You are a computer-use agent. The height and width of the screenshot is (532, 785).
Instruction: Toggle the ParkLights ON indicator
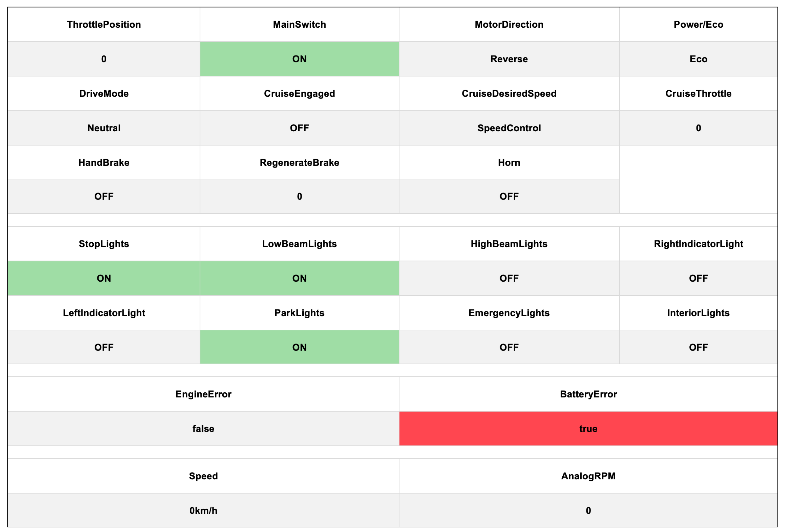[299, 347]
